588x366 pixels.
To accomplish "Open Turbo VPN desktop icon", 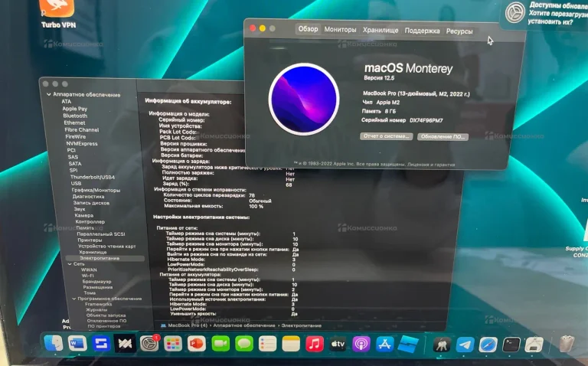I will (x=57, y=9).
